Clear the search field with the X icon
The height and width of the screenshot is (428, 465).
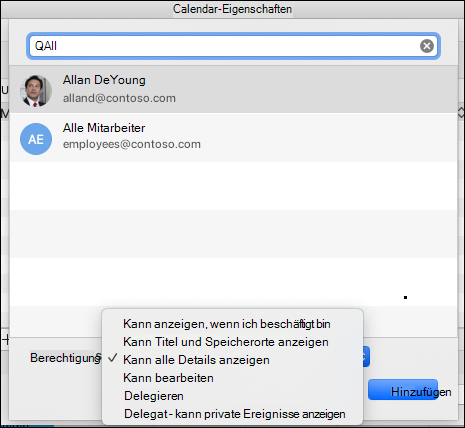tap(427, 46)
